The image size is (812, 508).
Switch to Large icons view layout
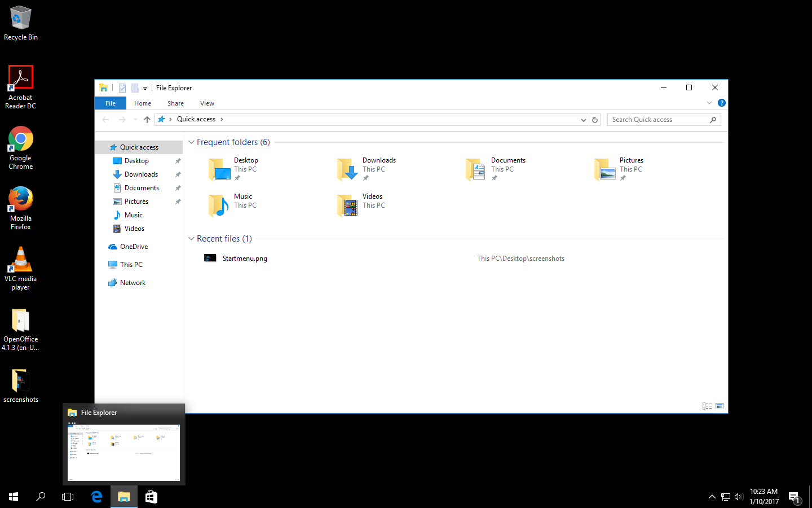point(720,406)
